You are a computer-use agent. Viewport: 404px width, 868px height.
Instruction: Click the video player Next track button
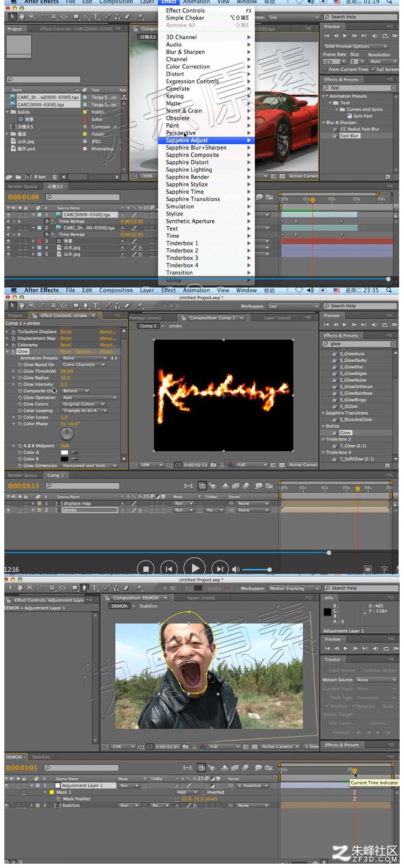[x=220, y=569]
